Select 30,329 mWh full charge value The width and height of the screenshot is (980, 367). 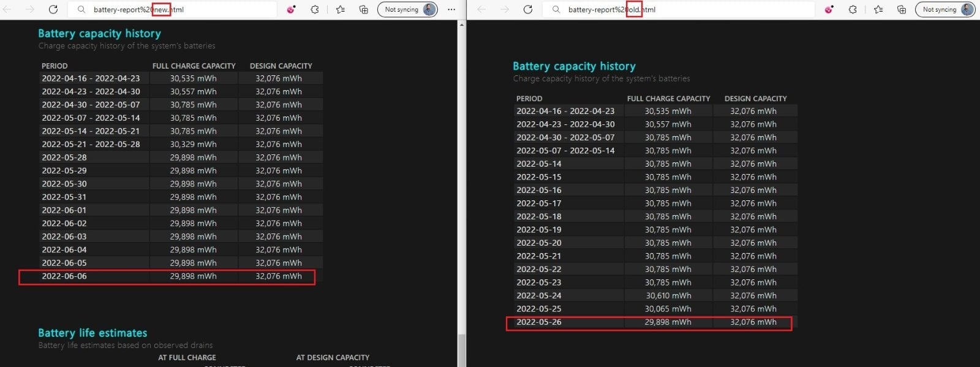click(193, 145)
